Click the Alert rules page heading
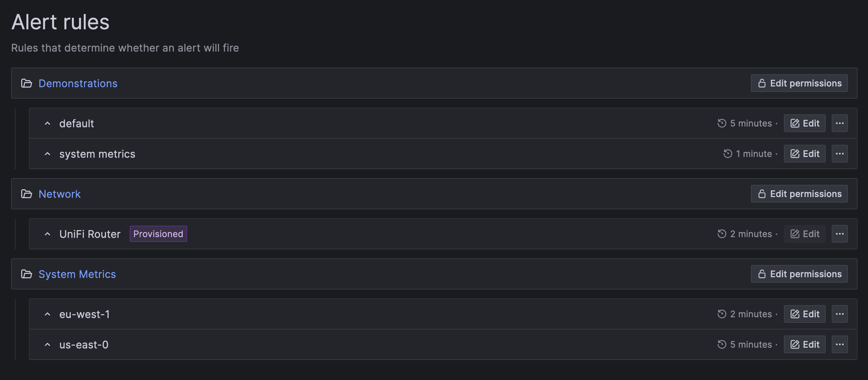Viewport: 868px width, 380px height. 60,22
